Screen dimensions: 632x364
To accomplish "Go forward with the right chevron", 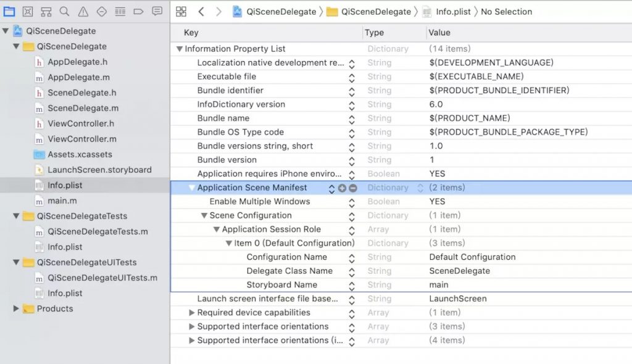I will point(218,12).
